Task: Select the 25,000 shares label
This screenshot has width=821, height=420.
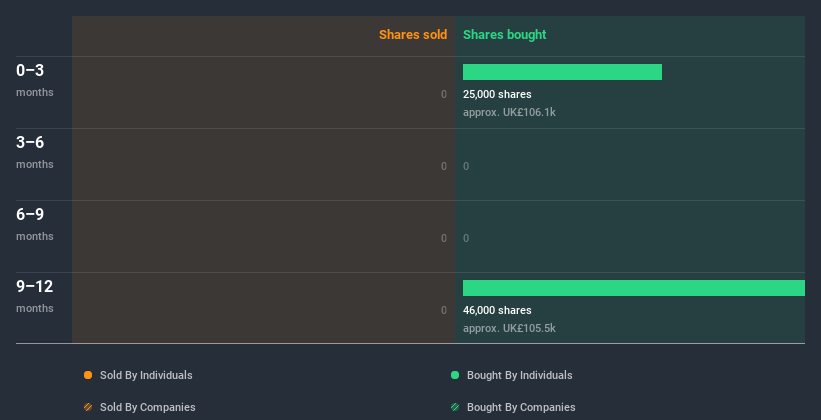Action: 497,94
